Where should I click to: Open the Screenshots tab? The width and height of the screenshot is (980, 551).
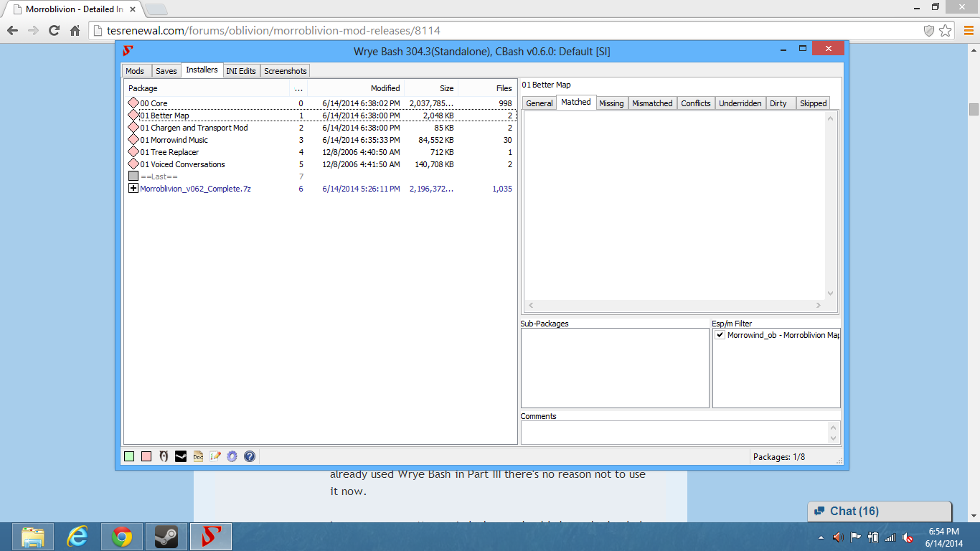tap(286, 71)
